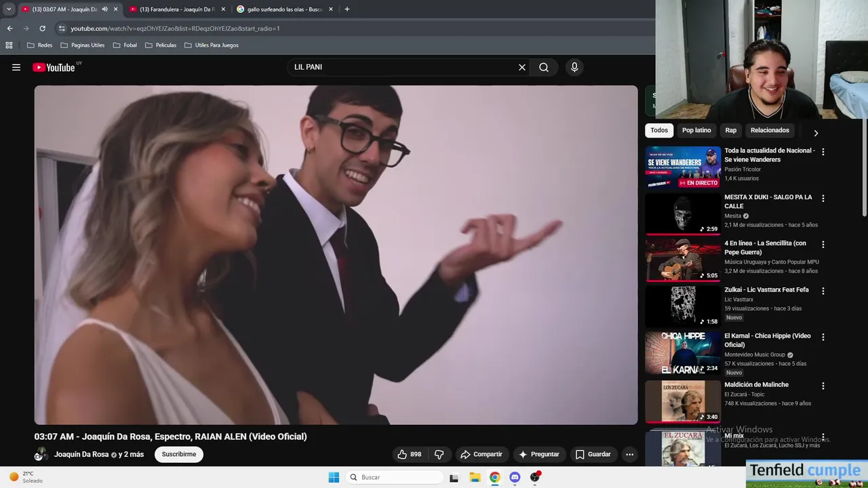This screenshot has height=488, width=868.
Task: Select the Pop latino filter chip
Action: (x=696, y=130)
